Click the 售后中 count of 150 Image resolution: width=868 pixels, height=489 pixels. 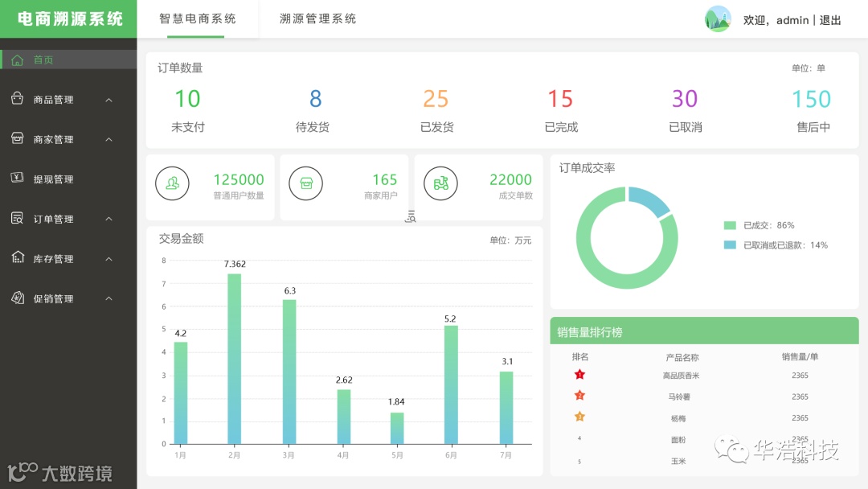811,100
